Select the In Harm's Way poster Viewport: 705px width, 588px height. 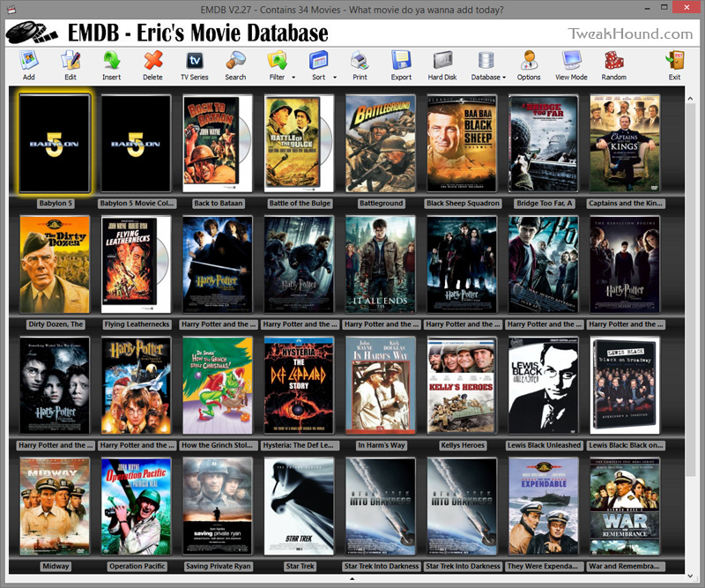pyautogui.click(x=381, y=385)
